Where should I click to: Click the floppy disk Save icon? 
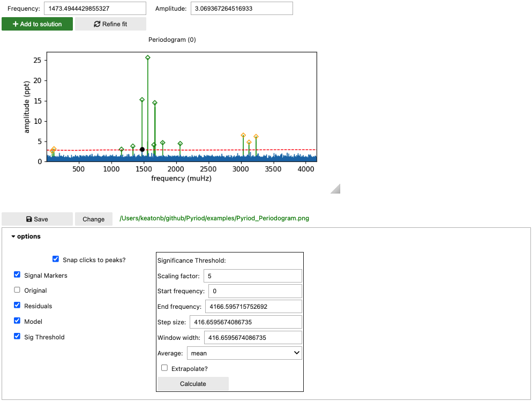tap(29, 219)
